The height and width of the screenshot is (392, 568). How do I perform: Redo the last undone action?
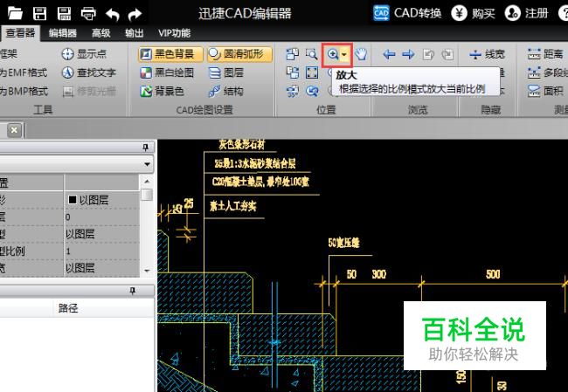coord(135,15)
